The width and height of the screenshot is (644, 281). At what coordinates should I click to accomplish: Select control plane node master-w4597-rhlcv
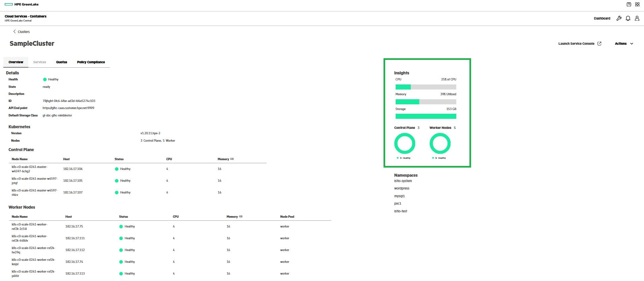coord(34,192)
